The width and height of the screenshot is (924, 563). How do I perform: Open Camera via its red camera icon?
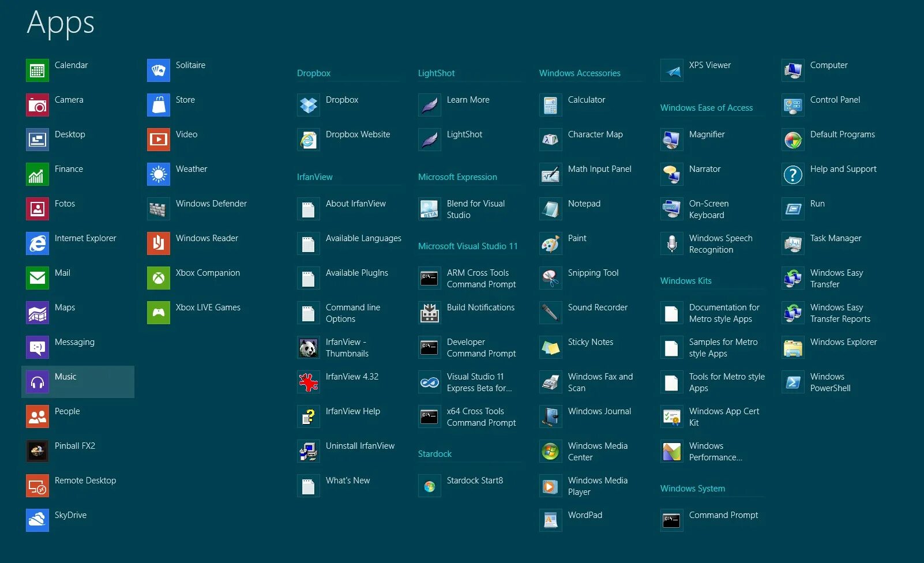37,105
